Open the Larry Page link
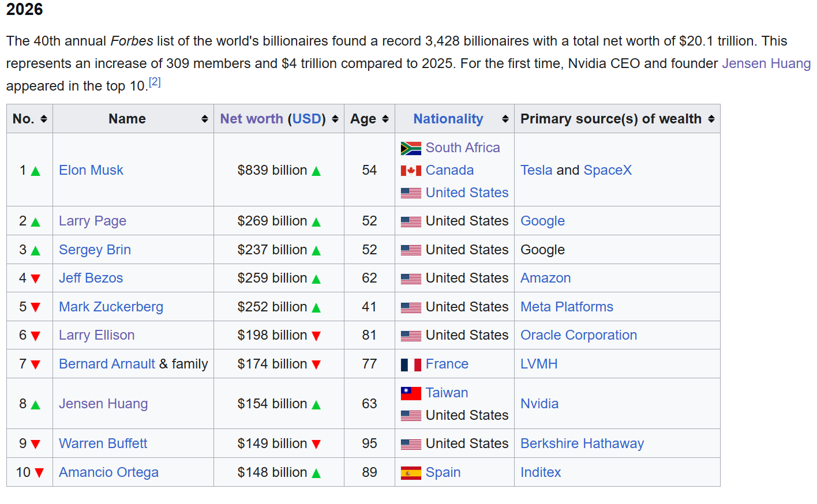 tap(92, 221)
